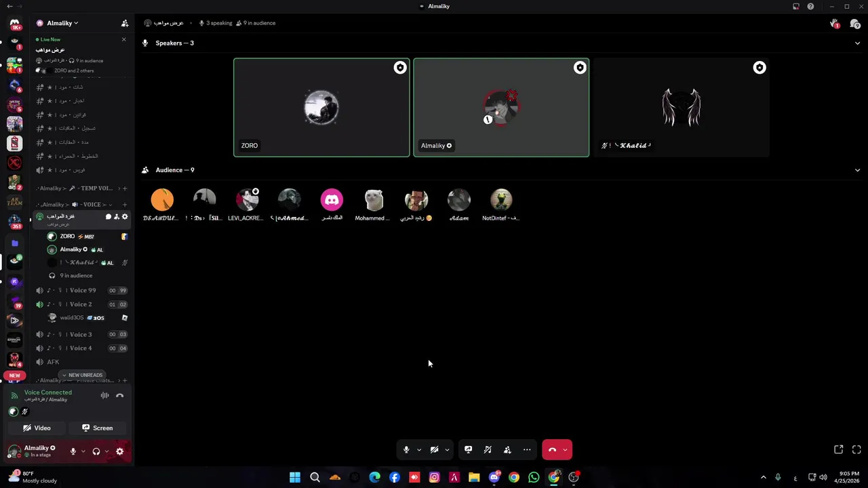
Task: Start sharing with the Screen button
Action: click(x=98, y=428)
